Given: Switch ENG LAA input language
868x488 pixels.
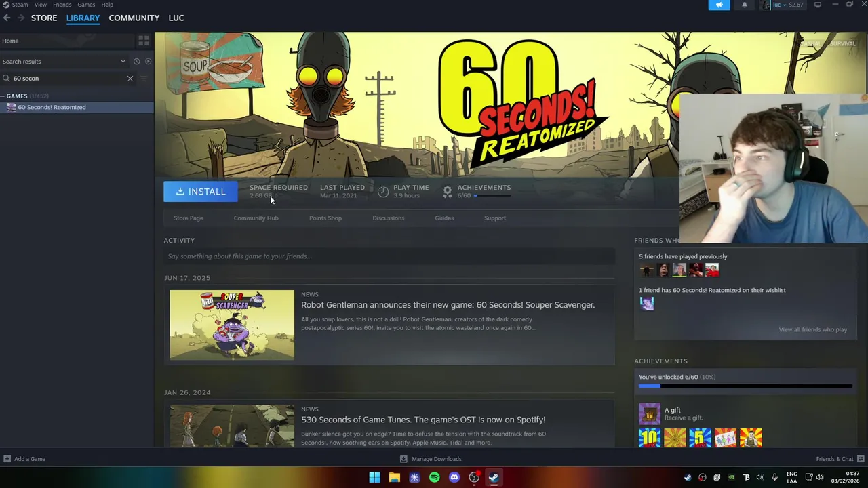Looking at the screenshot, I should (x=792, y=477).
